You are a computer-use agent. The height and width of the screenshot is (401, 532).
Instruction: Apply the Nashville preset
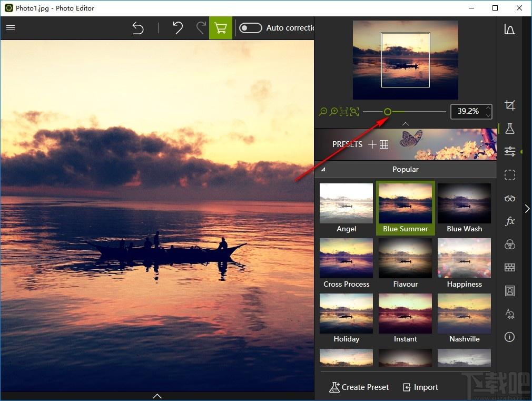tap(464, 318)
